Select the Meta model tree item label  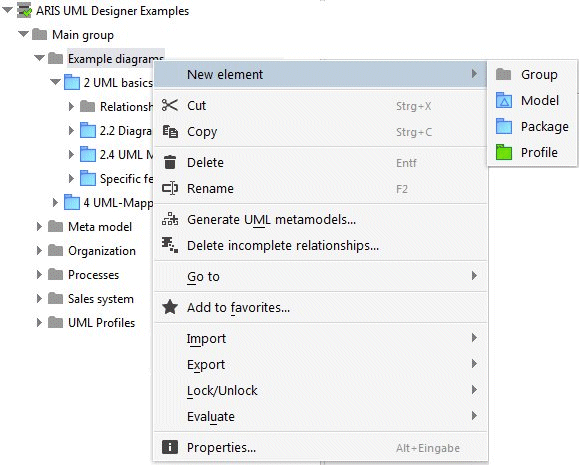click(x=100, y=226)
